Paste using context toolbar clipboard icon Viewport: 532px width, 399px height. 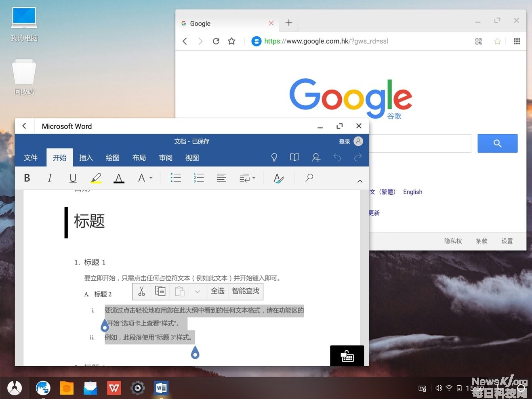(x=180, y=291)
